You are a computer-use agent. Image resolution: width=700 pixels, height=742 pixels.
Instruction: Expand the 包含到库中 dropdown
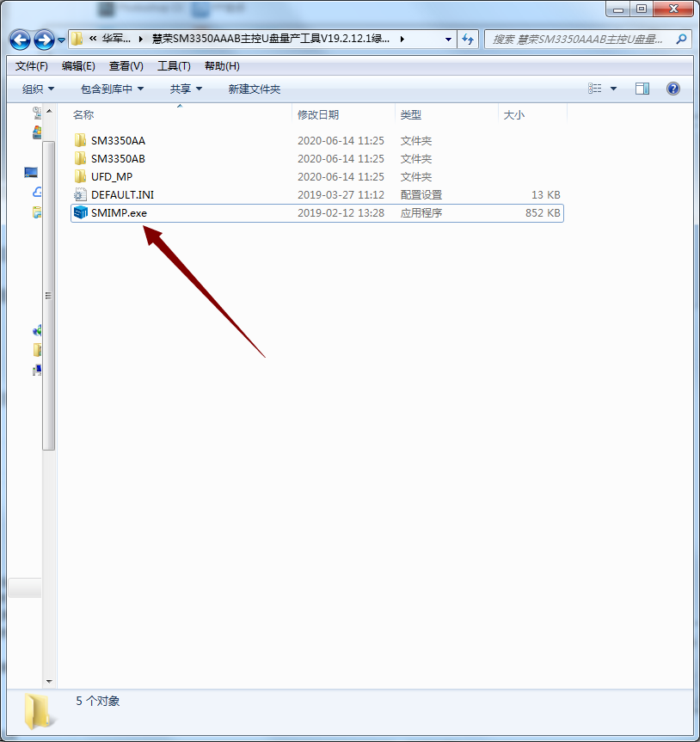point(112,89)
